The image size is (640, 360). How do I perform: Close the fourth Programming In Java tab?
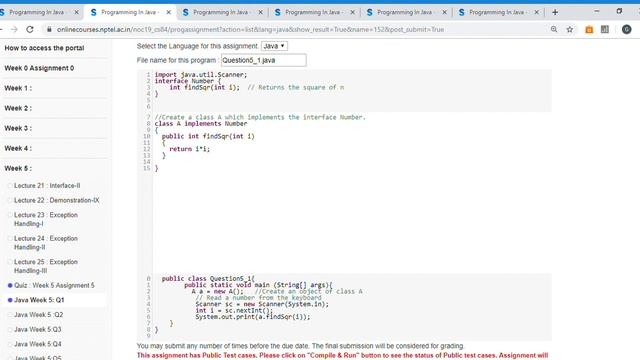click(353, 12)
